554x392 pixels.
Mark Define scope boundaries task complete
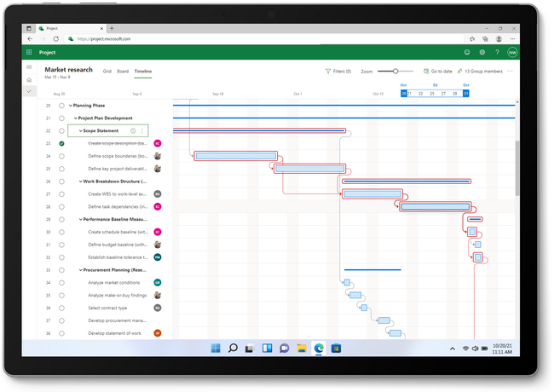coord(61,156)
